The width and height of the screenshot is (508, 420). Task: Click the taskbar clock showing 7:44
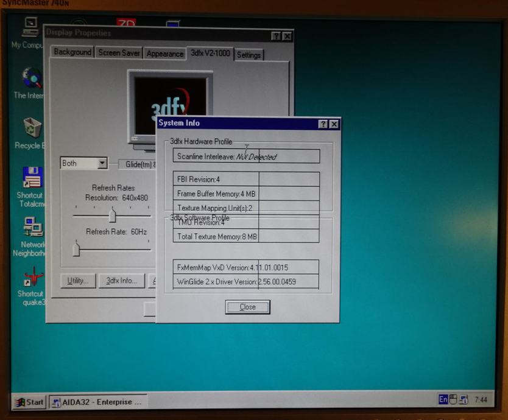coord(481,400)
